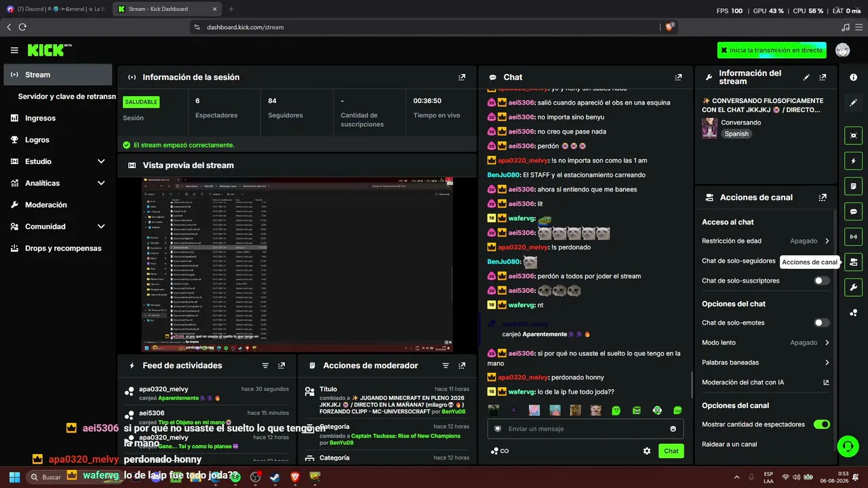Open Restricción de edad options
868x488 pixels.
point(766,241)
